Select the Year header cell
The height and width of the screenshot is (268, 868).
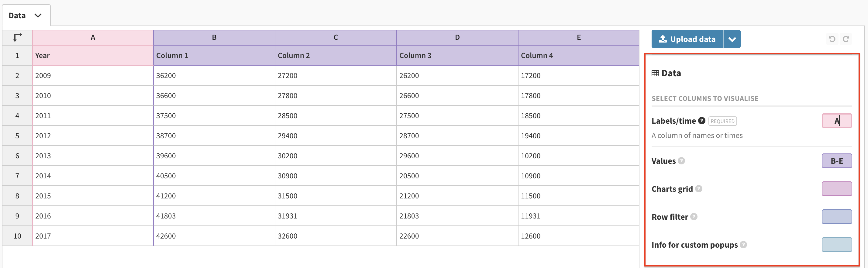pos(93,56)
